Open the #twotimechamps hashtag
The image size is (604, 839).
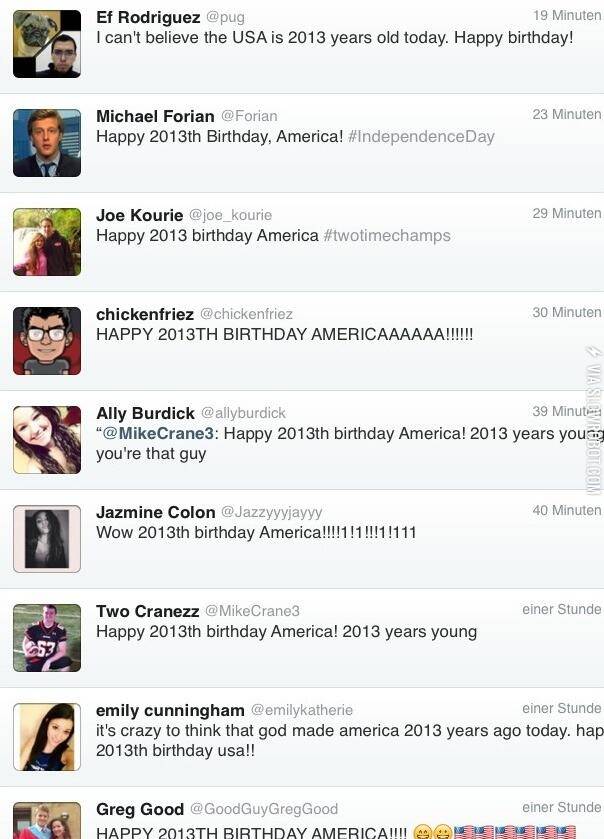(x=387, y=235)
